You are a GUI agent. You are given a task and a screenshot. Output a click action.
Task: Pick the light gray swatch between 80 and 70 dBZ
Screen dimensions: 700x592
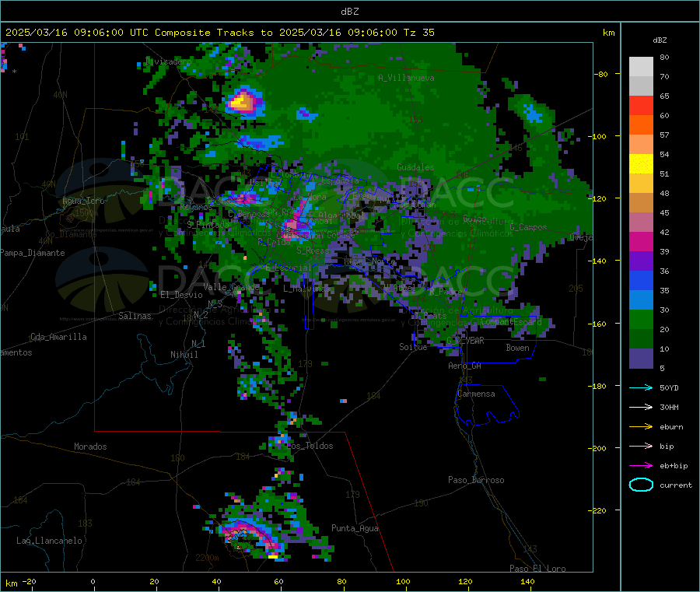pyautogui.click(x=641, y=67)
